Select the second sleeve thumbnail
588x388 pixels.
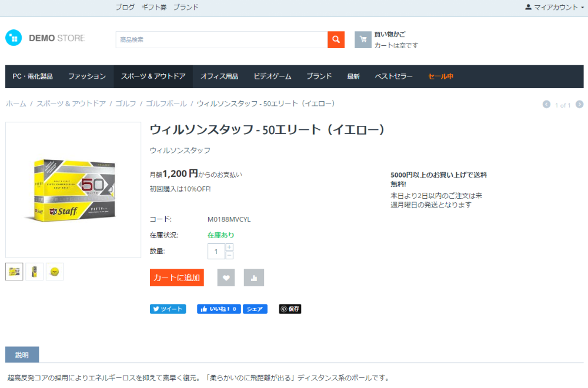pos(35,272)
